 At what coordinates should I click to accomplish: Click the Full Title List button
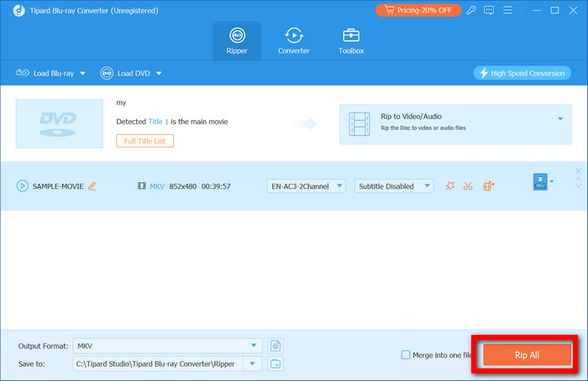click(145, 141)
